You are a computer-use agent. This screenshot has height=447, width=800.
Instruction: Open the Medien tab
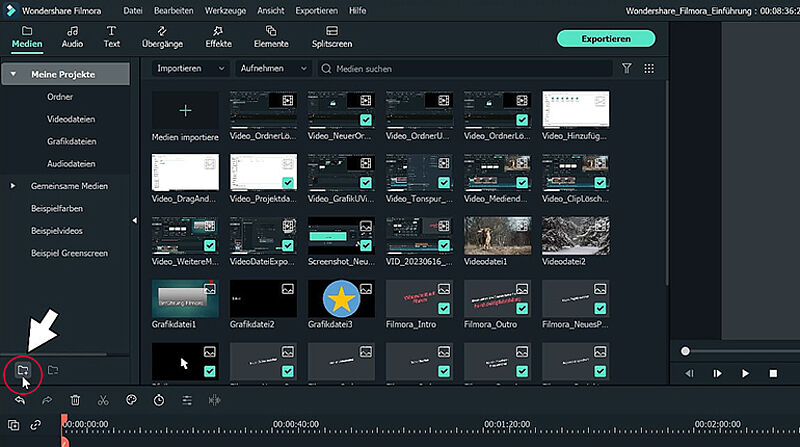point(27,38)
